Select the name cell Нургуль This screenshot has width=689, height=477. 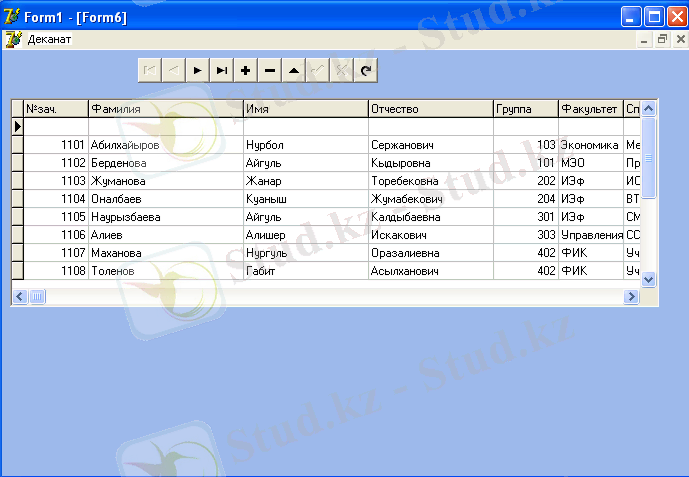click(x=306, y=253)
